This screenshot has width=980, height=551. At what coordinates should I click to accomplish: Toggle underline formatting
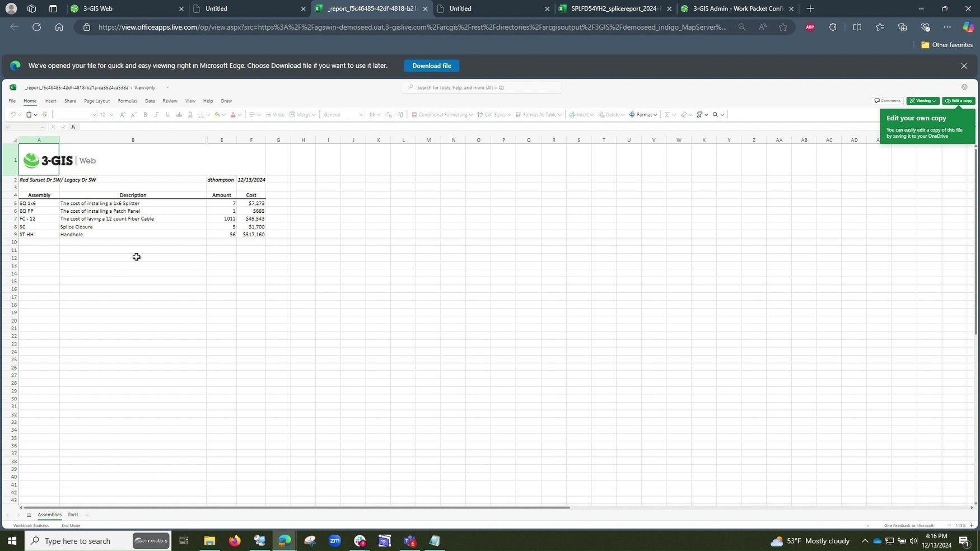(x=167, y=115)
